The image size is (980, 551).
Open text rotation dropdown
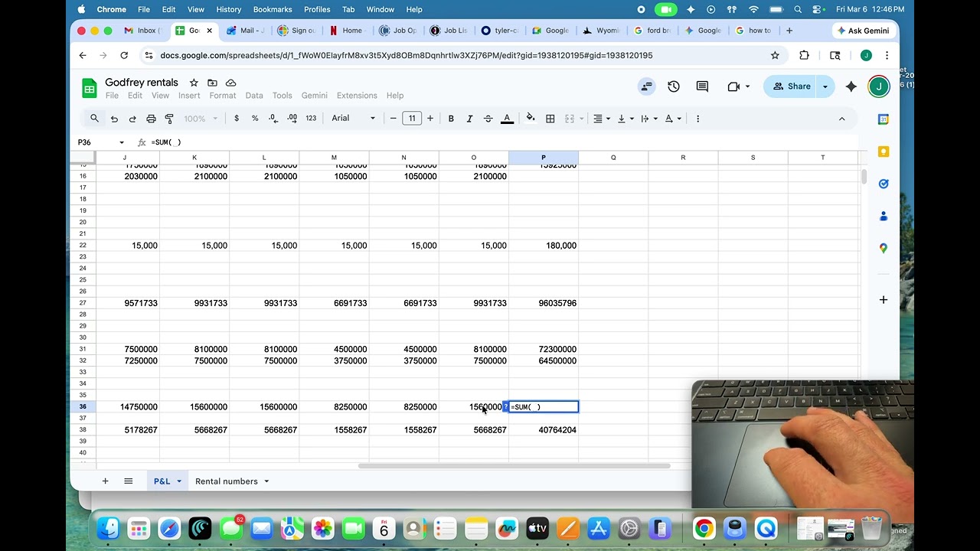[x=672, y=119]
